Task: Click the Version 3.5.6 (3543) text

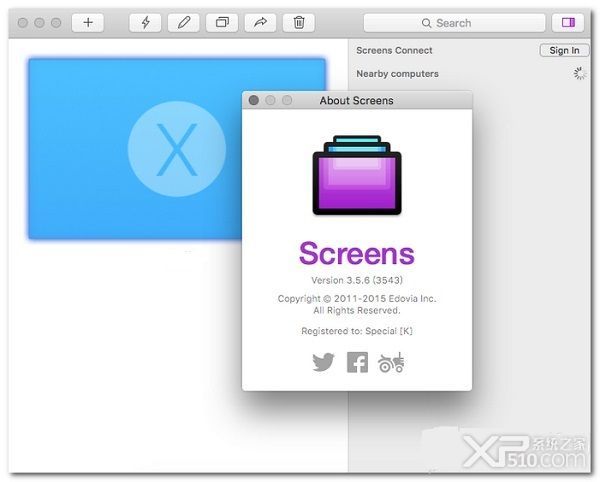Action: tap(357, 280)
